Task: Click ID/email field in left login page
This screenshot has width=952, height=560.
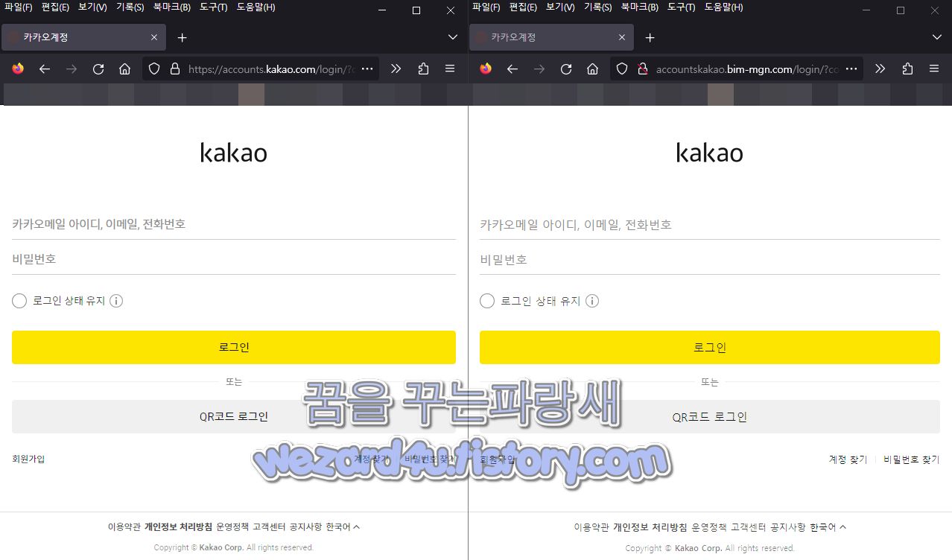Action: pos(234,224)
